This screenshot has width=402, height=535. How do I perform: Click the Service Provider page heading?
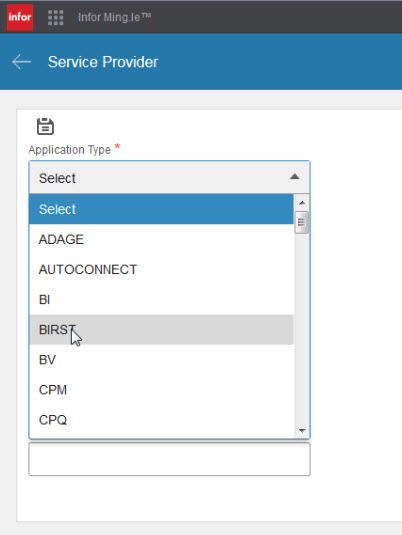103,62
